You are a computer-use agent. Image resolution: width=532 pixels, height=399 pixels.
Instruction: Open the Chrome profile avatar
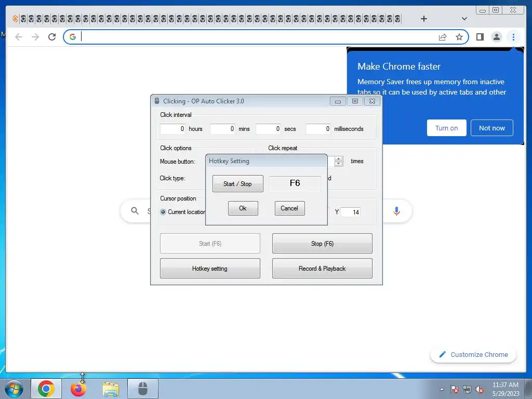pos(496,37)
